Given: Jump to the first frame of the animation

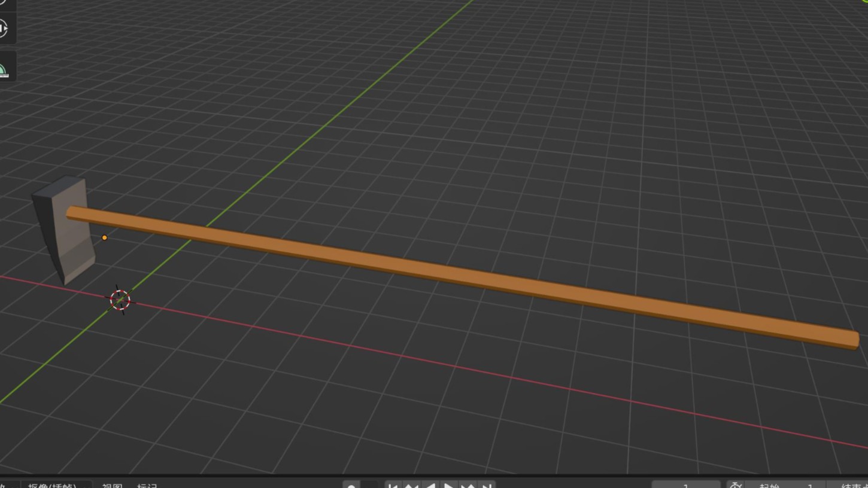Looking at the screenshot, I should coord(393,485).
